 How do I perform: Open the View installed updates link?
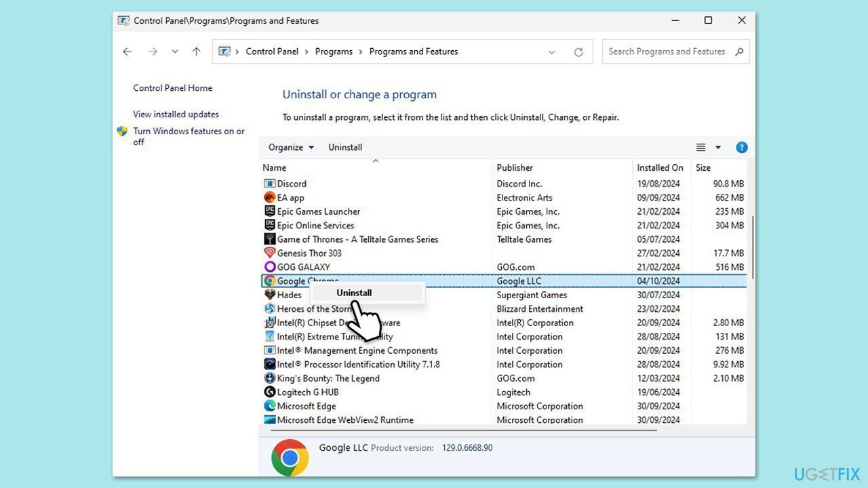coord(176,114)
